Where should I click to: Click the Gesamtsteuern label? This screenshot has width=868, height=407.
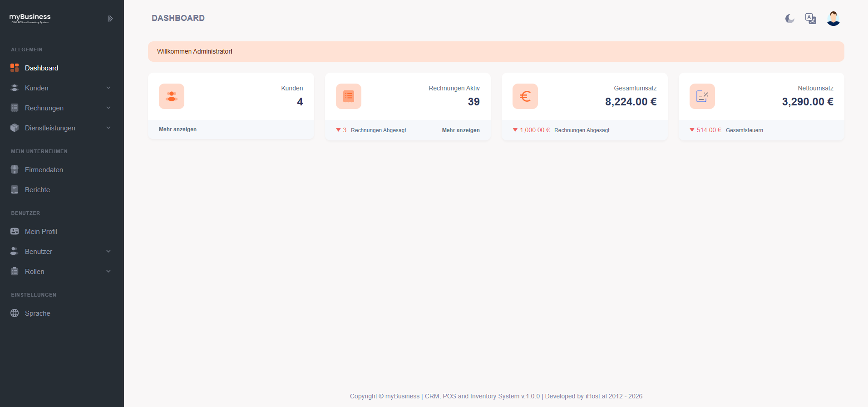pyautogui.click(x=745, y=130)
